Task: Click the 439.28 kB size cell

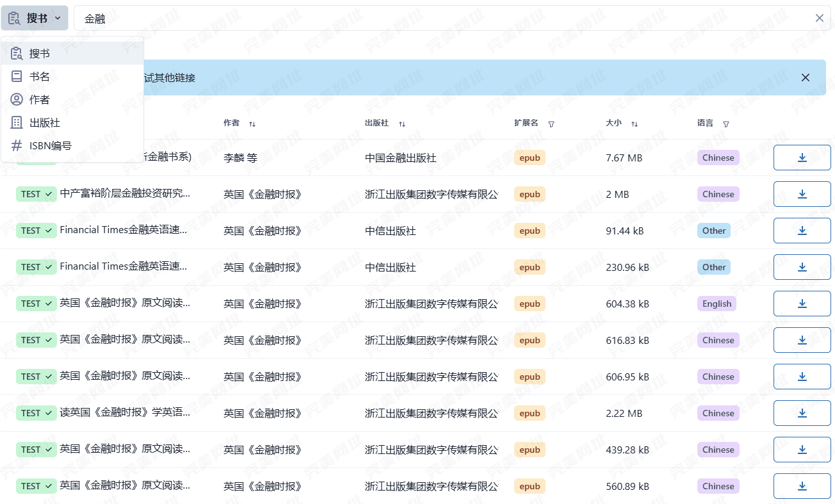Action: (628, 450)
